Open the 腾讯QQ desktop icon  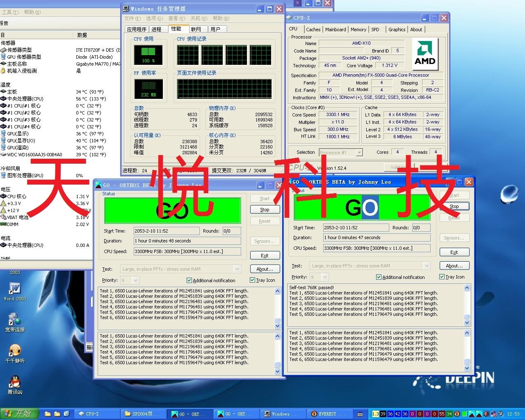click(15, 382)
